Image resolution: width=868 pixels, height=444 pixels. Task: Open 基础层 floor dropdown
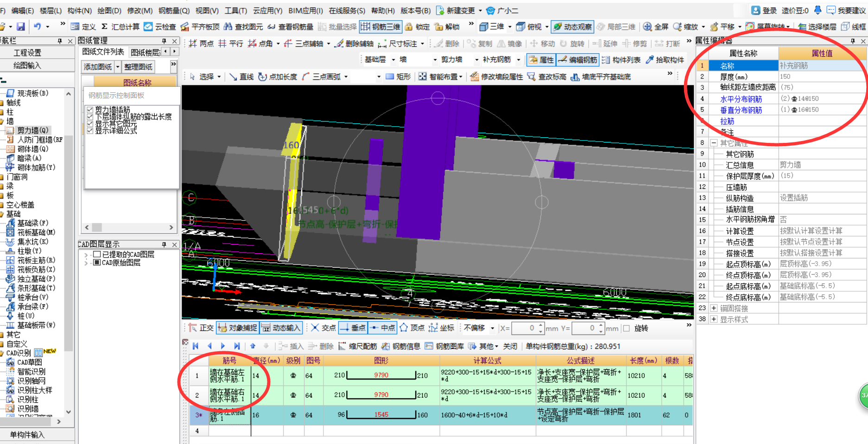[x=393, y=59]
